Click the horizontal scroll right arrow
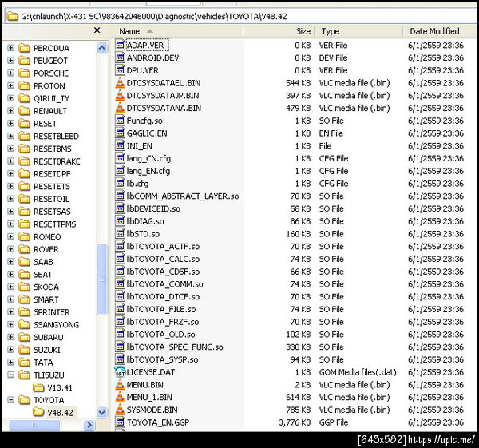This screenshot has width=479, height=448. click(89, 425)
